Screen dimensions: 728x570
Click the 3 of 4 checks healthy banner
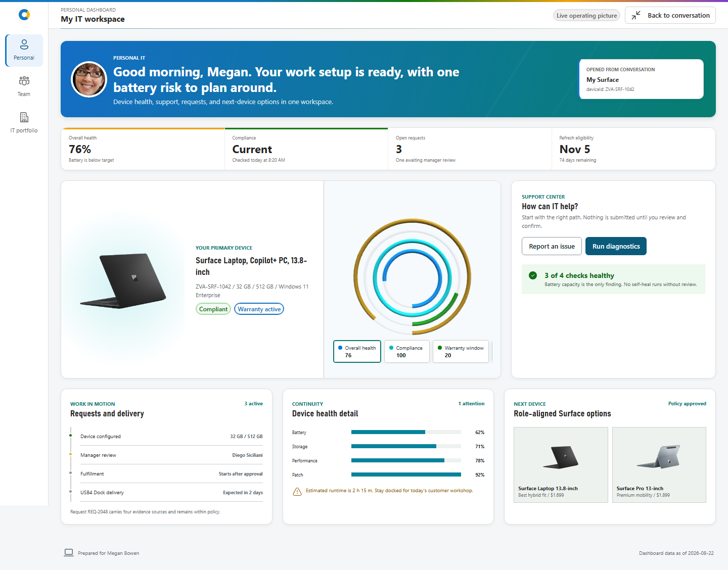pos(613,279)
